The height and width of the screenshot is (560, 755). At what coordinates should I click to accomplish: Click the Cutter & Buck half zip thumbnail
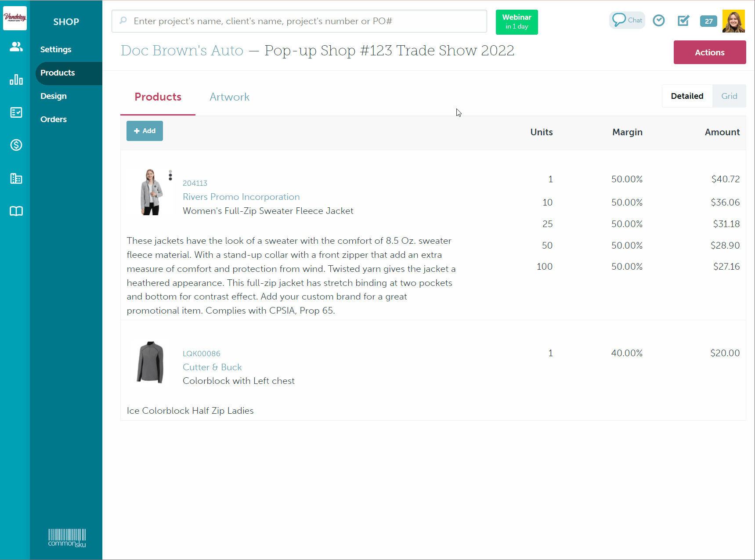tap(150, 362)
